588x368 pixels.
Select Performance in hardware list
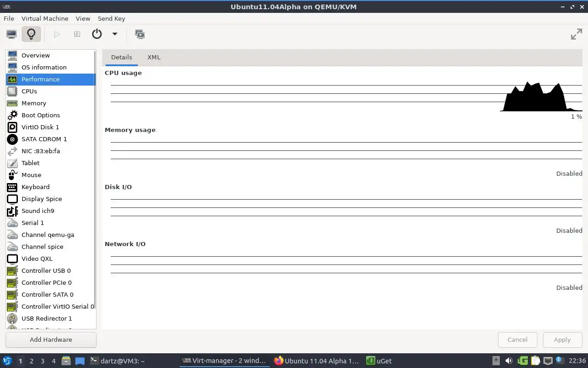(50, 79)
